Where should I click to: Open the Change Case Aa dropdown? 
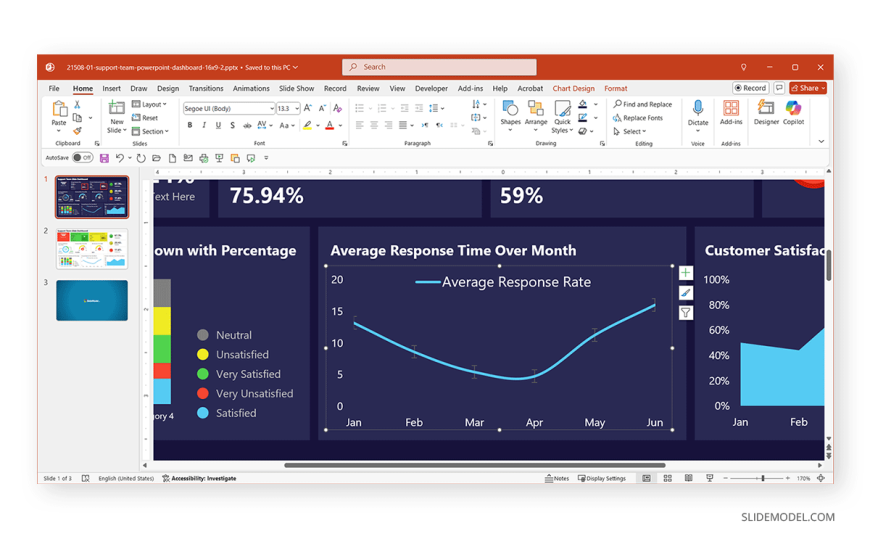(286, 125)
